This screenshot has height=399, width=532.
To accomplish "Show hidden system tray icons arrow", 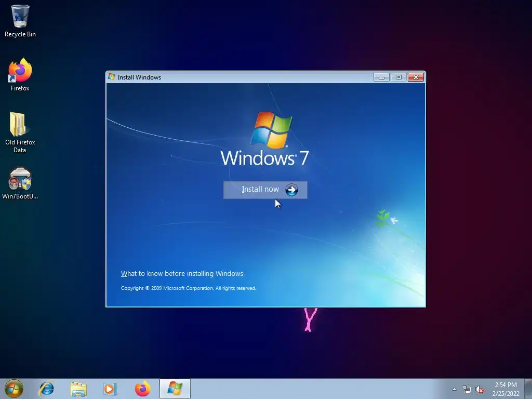I will (454, 389).
